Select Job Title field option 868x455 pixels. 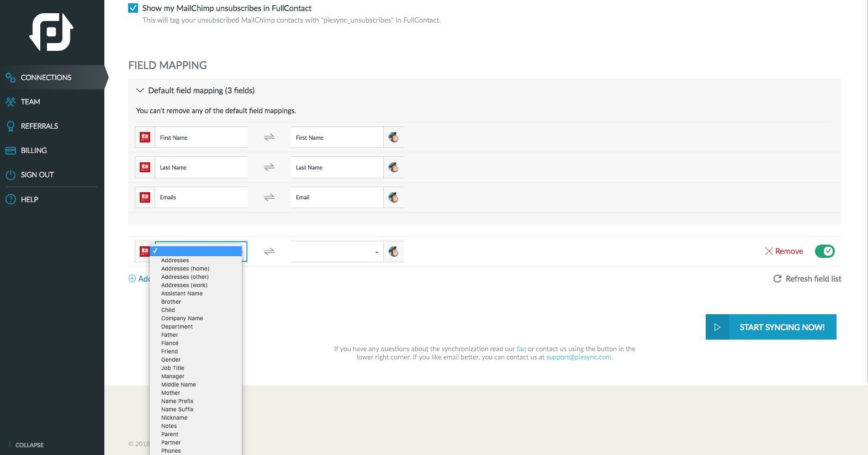[x=196, y=368]
